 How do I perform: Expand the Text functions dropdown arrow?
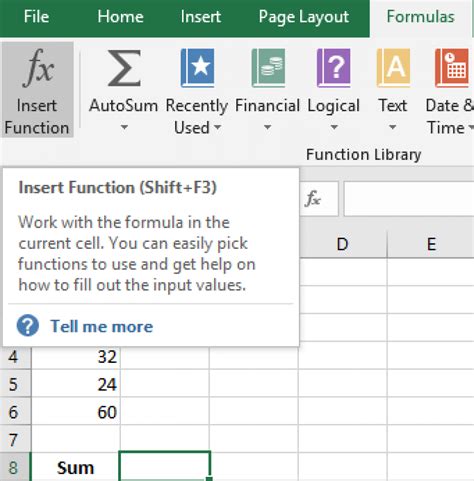coord(393,127)
